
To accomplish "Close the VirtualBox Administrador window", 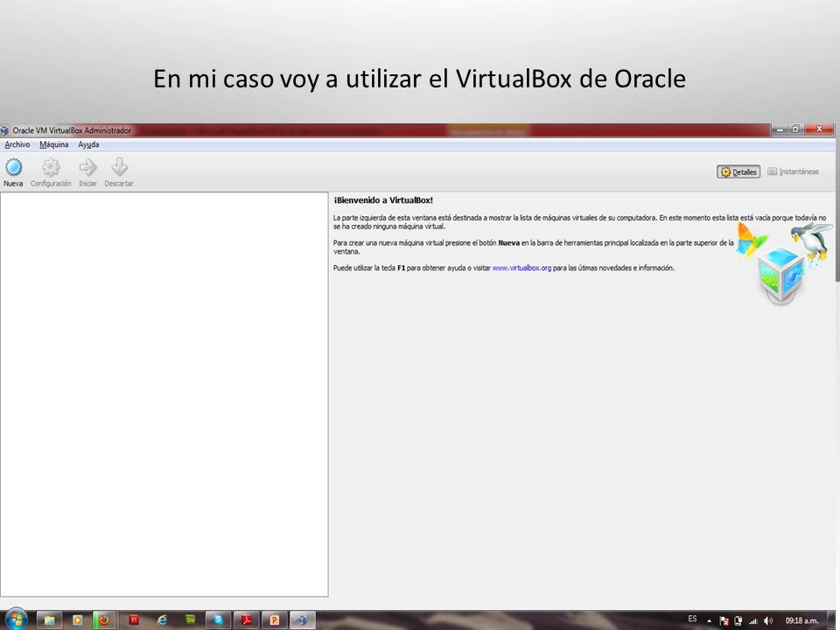I will (819, 129).
